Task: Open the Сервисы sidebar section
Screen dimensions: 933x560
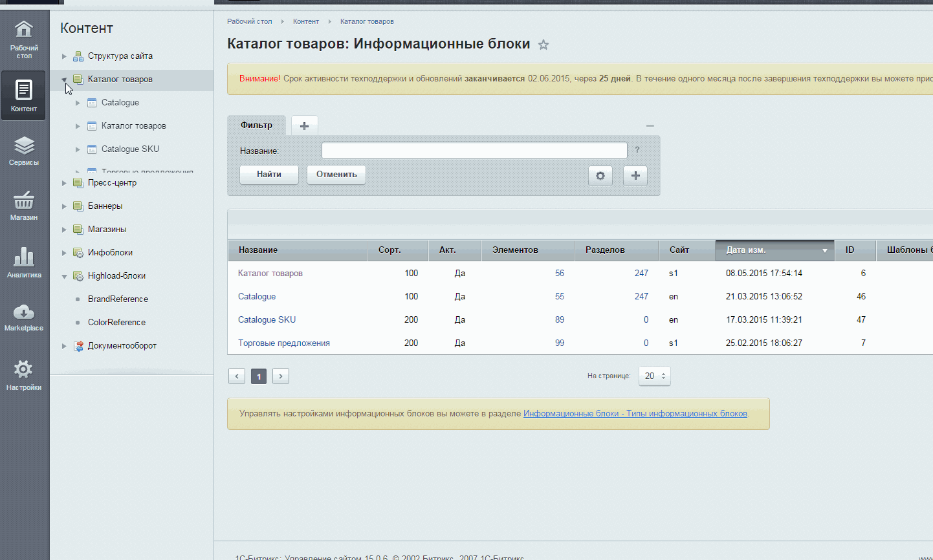Action: pyautogui.click(x=24, y=151)
